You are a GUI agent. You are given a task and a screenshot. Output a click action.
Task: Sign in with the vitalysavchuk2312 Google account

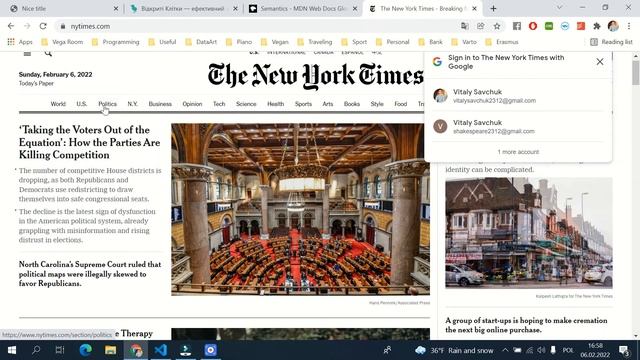[x=518, y=96]
